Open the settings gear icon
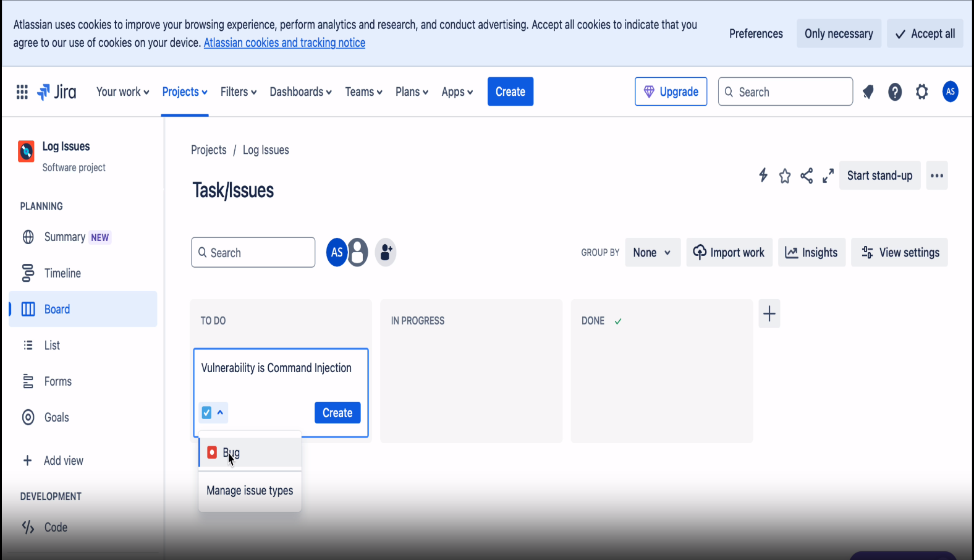This screenshot has width=974, height=560. click(x=922, y=92)
